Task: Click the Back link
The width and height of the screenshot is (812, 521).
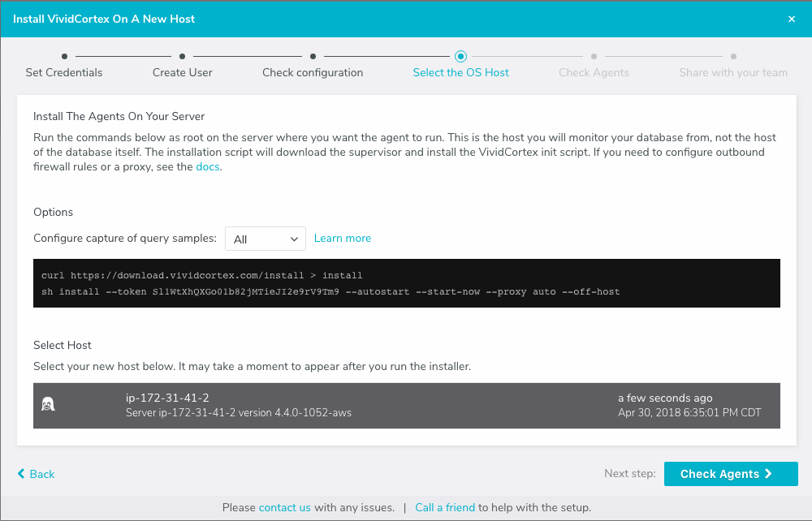Action: (x=36, y=474)
